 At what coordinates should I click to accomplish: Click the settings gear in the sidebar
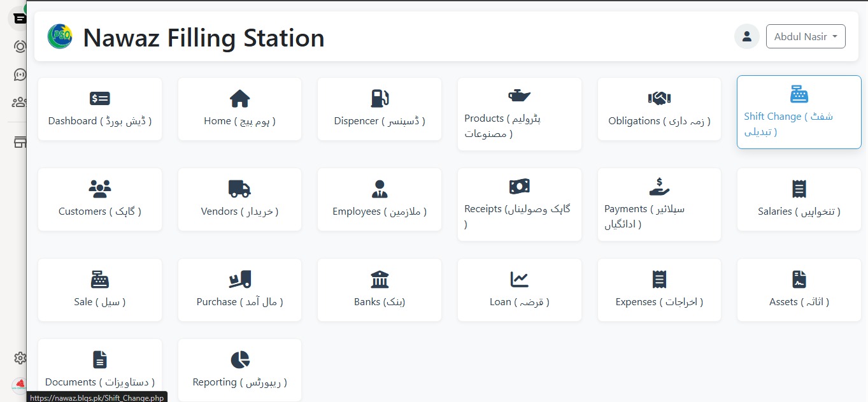tap(20, 358)
